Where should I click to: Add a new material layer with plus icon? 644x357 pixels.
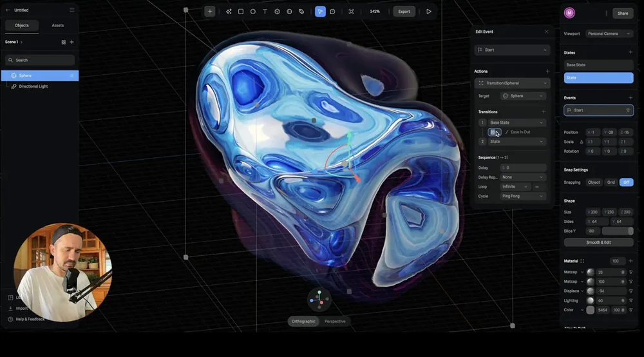click(x=630, y=261)
